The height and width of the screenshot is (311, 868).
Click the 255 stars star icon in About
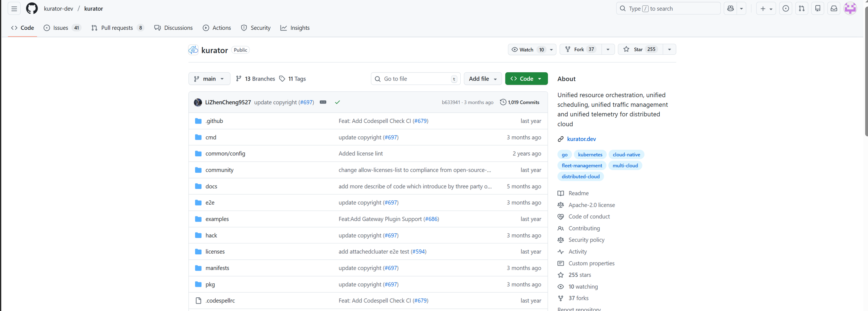pos(561,275)
